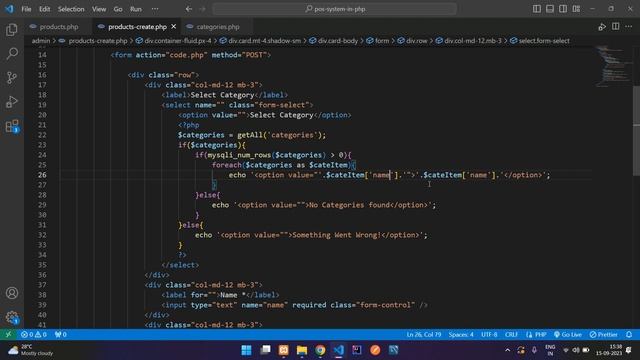Open the View menu
The height and width of the screenshot is (360, 640).
click(99, 9)
